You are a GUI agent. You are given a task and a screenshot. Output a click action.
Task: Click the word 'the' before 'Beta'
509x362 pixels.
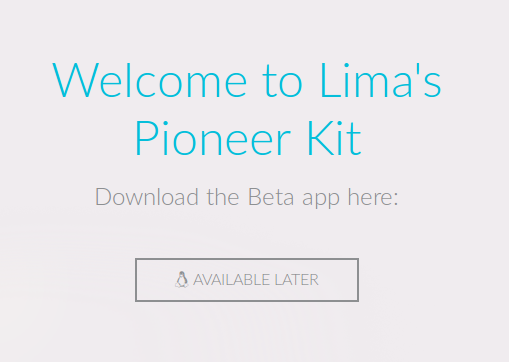(x=223, y=197)
